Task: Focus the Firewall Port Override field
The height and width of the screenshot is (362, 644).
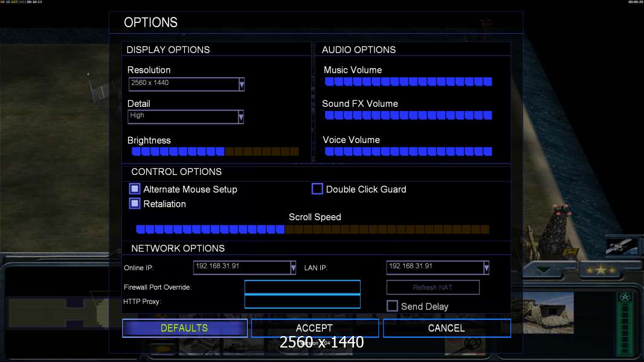Action: pyautogui.click(x=302, y=287)
